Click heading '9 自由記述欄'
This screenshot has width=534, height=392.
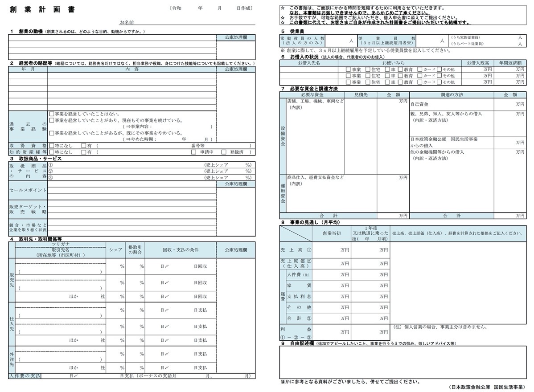(297, 343)
